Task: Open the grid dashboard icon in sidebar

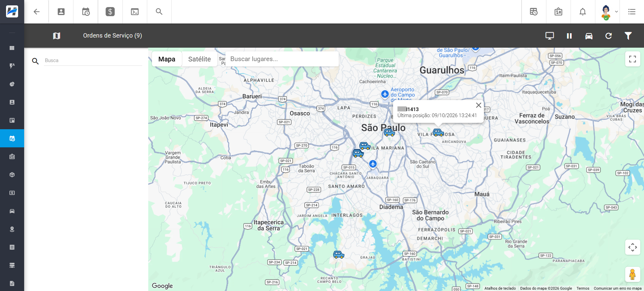Action: point(12,48)
